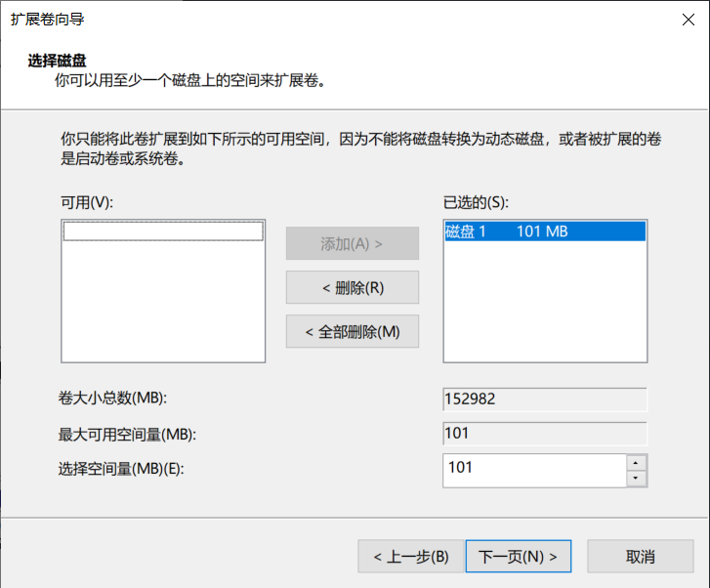Select 磁盘 1 101 MB in the selected list
Image resolution: width=710 pixels, height=588 pixels.
(x=544, y=231)
